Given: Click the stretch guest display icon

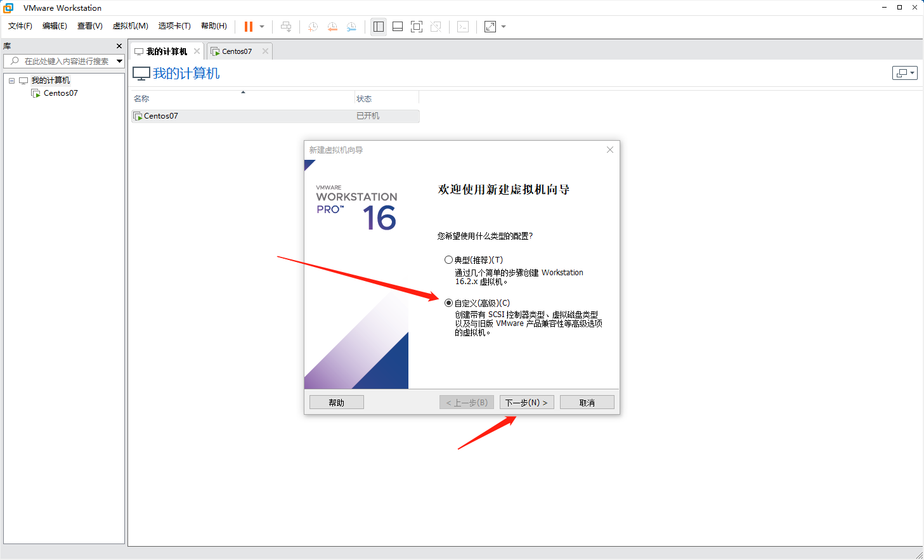Looking at the screenshot, I should 490,27.
